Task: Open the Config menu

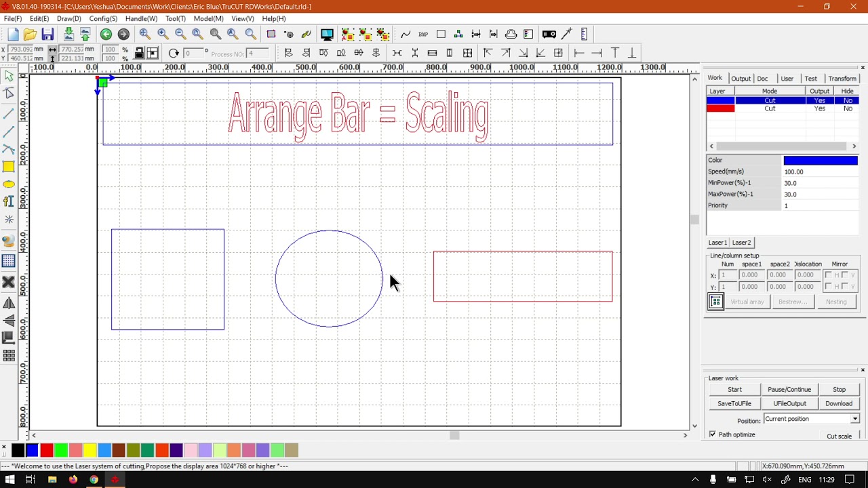Action: pyautogui.click(x=103, y=19)
